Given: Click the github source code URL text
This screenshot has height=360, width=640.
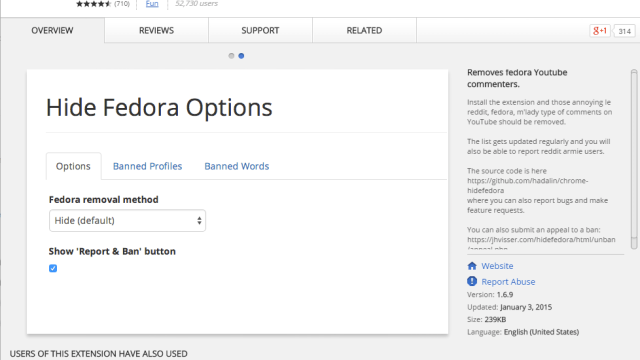Looking at the screenshot, I should click(x=528, y=185).
